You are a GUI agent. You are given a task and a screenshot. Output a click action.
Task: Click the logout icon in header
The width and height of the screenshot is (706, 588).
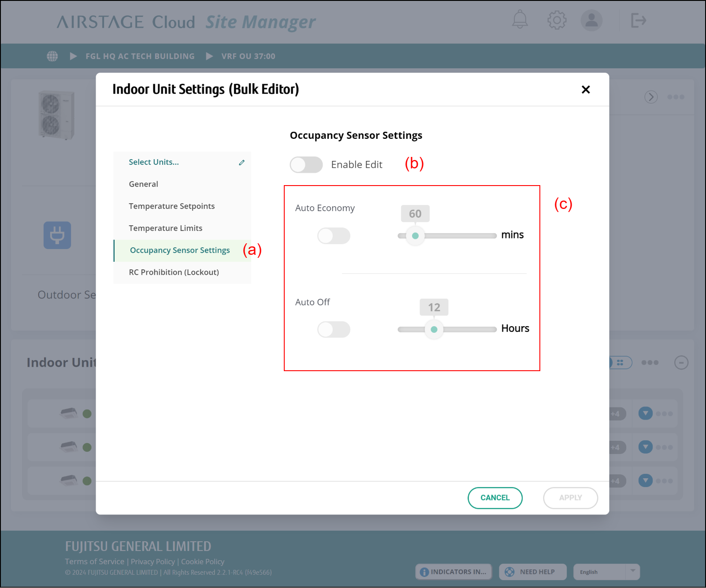[638, 20]
